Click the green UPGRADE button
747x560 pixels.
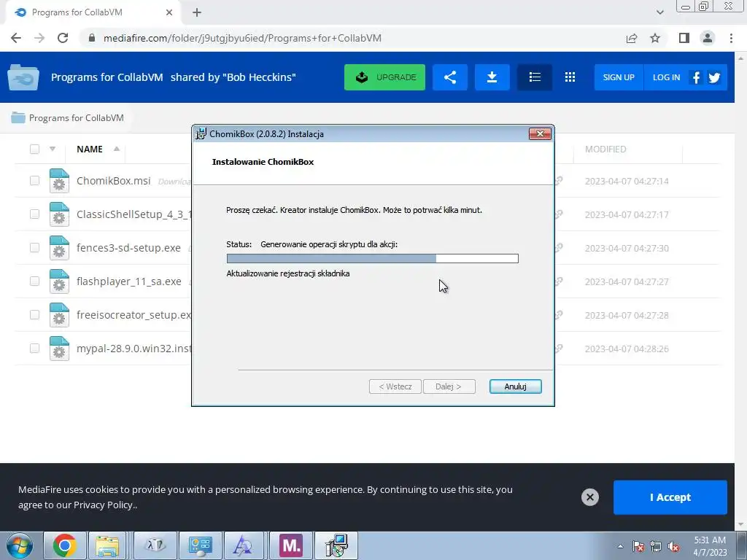click(384, 77)
